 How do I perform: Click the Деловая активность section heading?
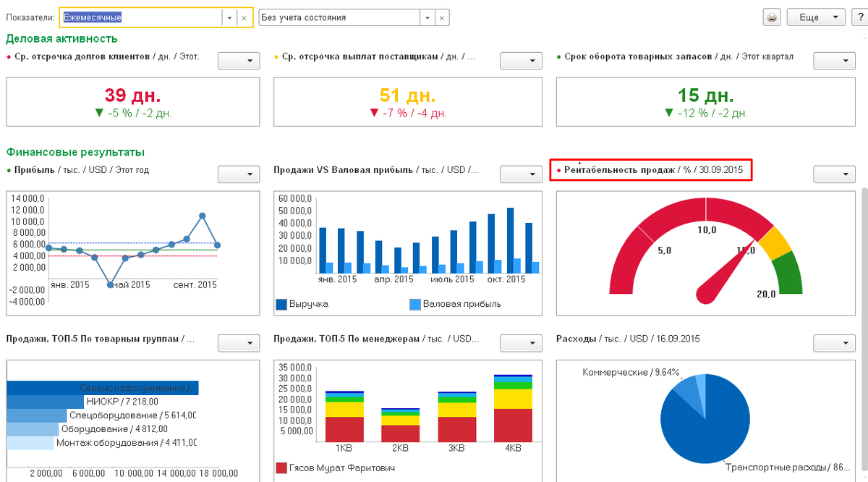61,38
